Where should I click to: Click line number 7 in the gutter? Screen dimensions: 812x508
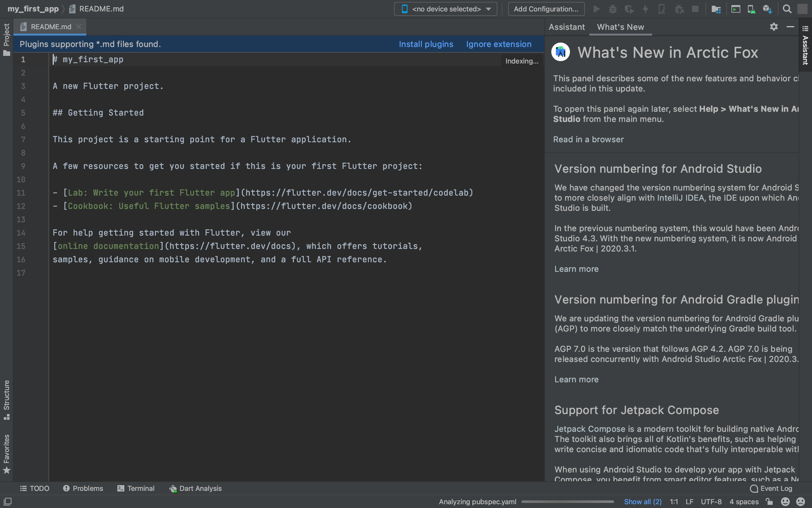(23, 139)
